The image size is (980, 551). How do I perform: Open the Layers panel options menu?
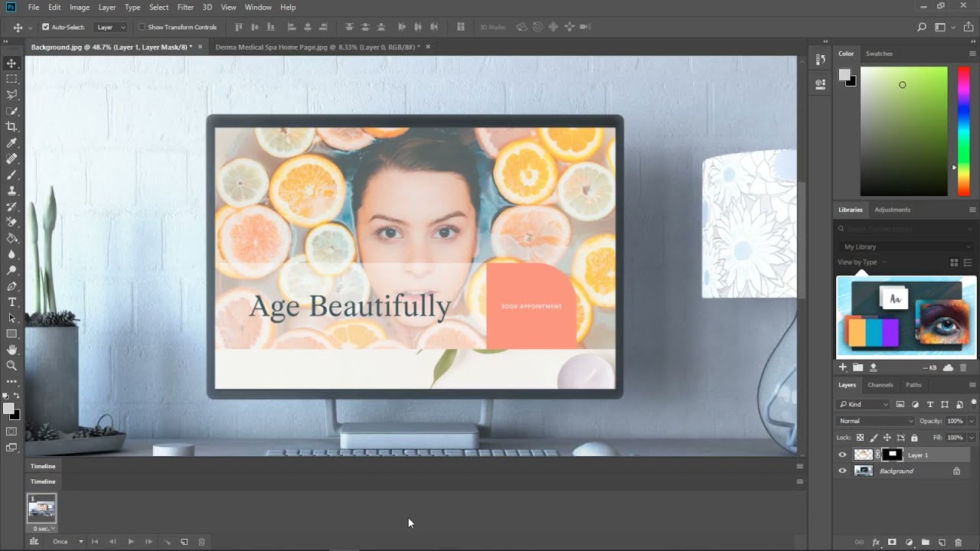pos(972,385)
